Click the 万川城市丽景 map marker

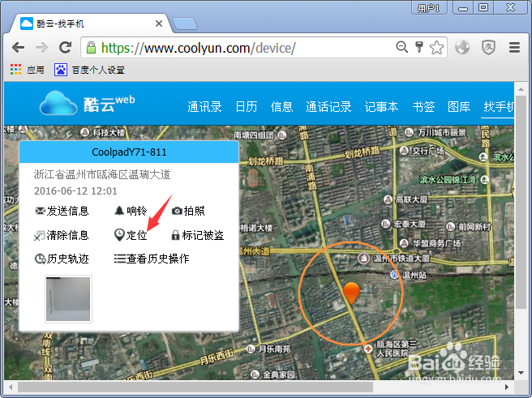pos(410,132)
